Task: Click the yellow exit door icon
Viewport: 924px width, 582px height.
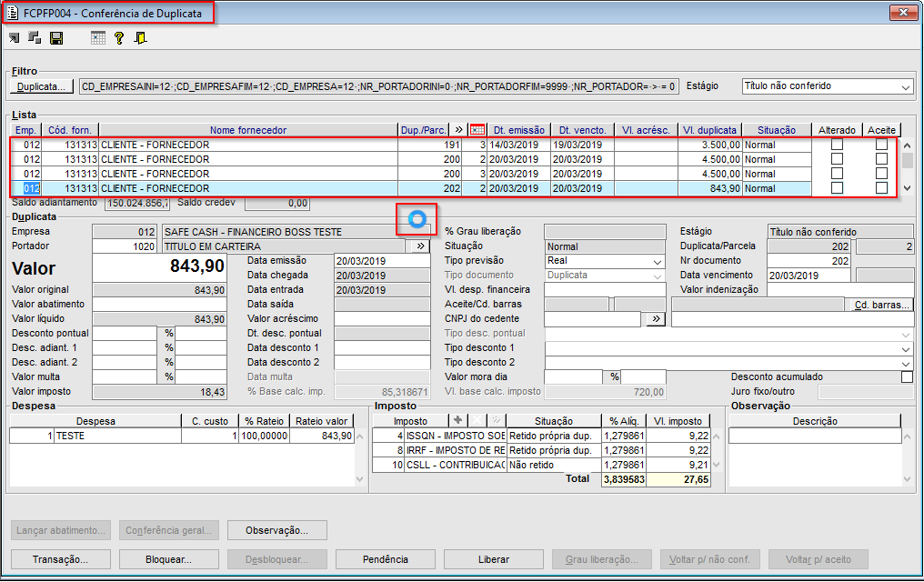Action: (141, 38)
